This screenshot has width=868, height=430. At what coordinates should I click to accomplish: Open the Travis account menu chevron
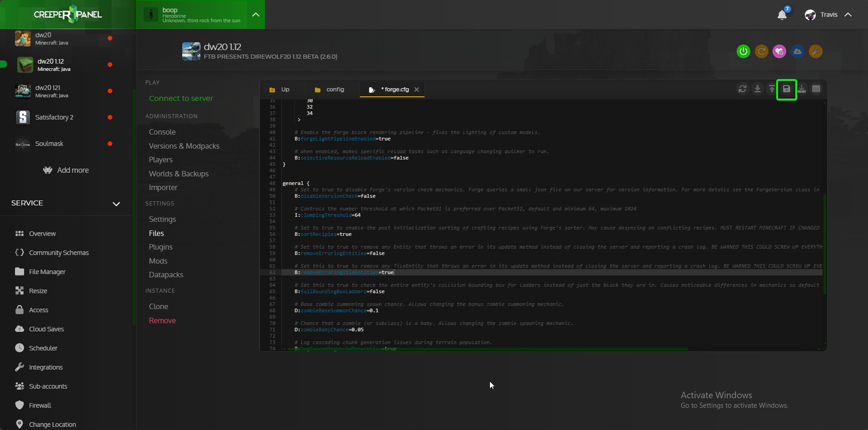[848, 15]
